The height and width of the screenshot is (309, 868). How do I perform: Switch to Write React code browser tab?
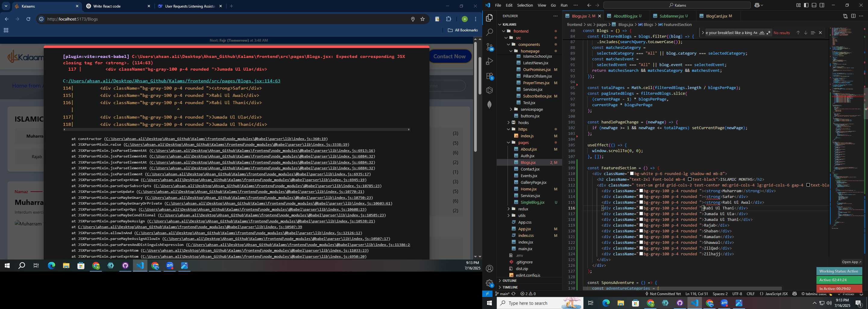[x=117, y=6]
